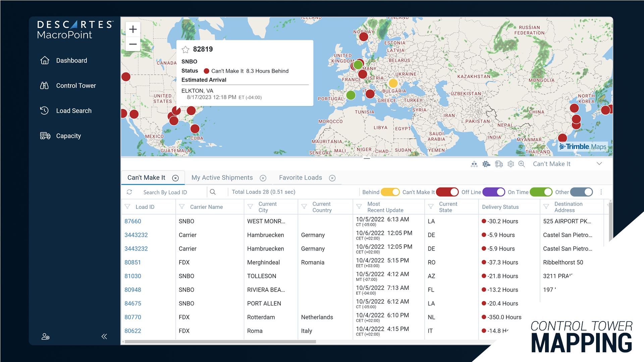Open the Load ID column filter
This screenshot has width=644, height=362.
(127, 207)
